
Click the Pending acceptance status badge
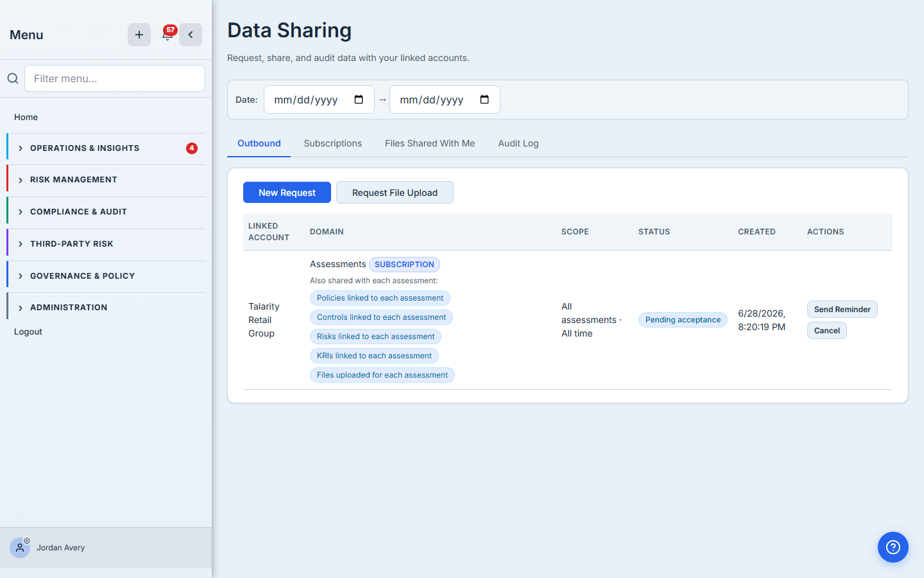[x=683, y=320]
